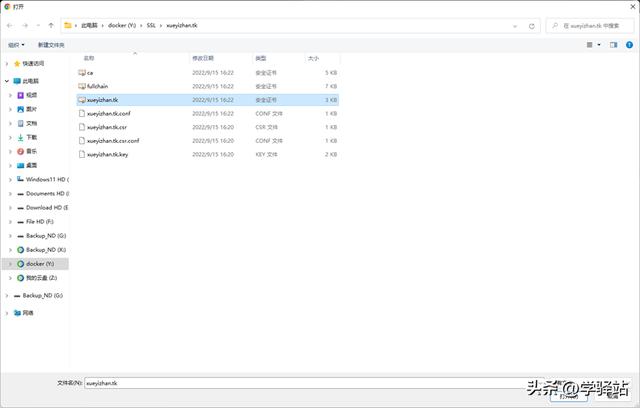Viewport: 640px width, 408px height.
Task: Expand the 下载 tree node
Action: [10, 137]
